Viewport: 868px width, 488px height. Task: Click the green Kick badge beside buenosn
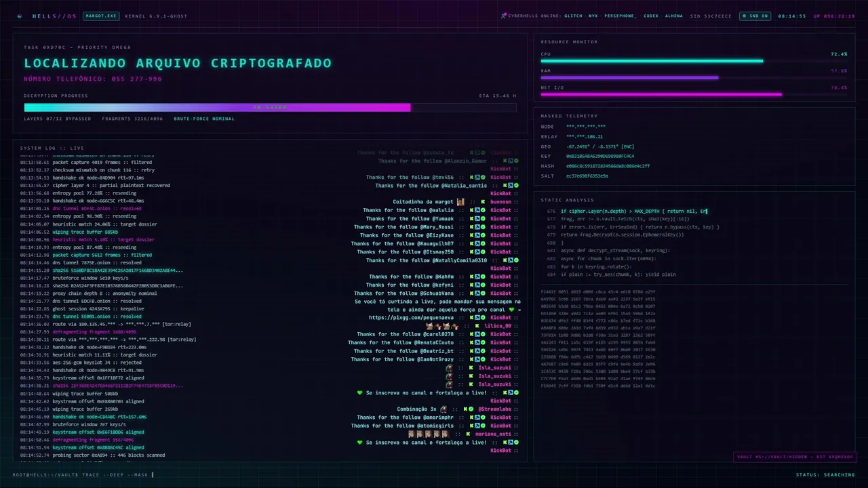pyautogui.click(x=484, y=202)
